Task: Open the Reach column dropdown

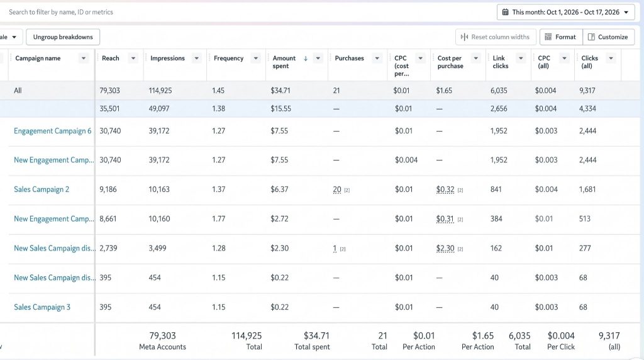Action: point(133,59)
